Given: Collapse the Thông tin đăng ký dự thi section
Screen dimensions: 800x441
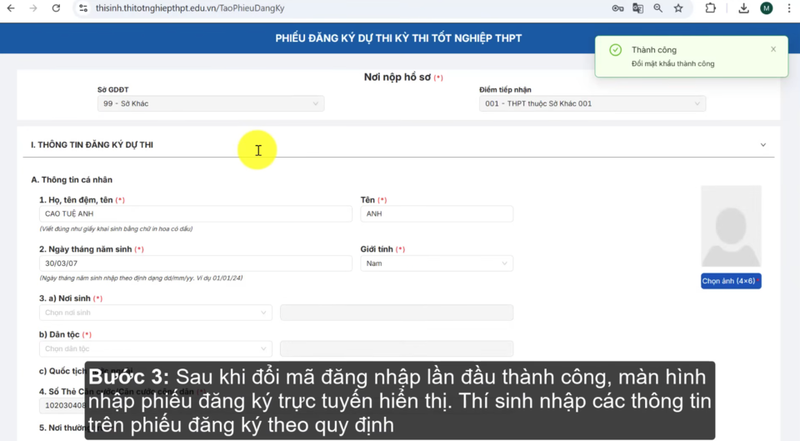Looking at the screenshot, I should point(763,145).
